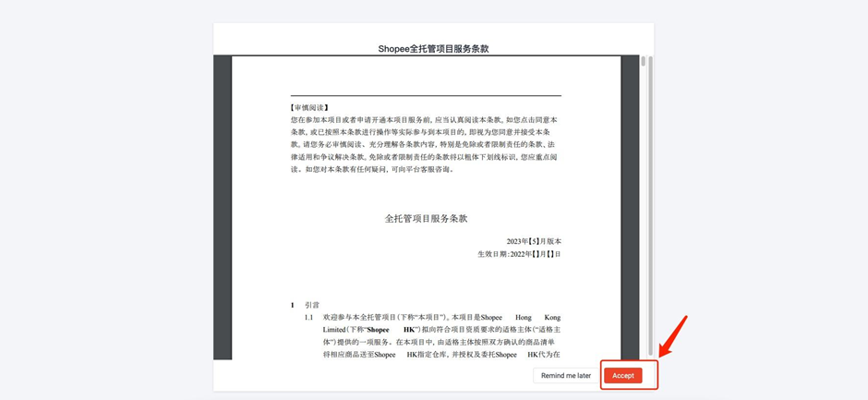Image resolution: width=868 pixels, height=400 pixels.
Task: Click the section 1 引言 heading
Action: (x=311, y=305)
